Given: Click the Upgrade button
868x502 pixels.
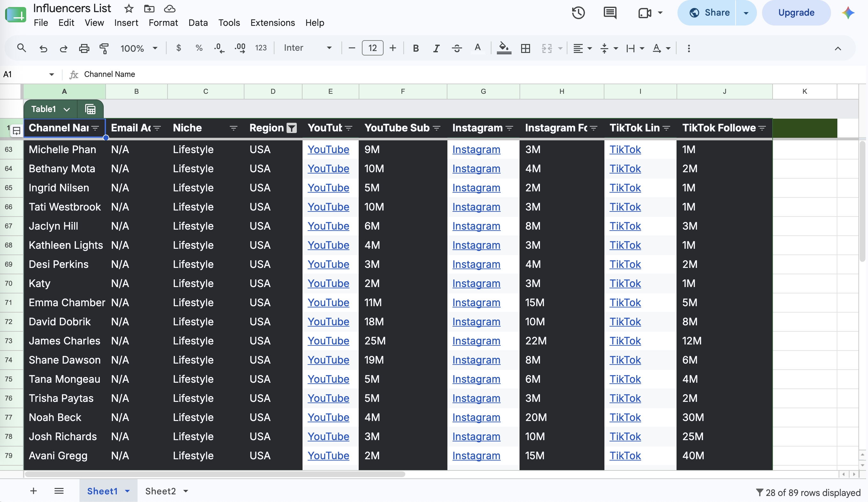Looking at the screenshot, I should click(x=796, y=13).
